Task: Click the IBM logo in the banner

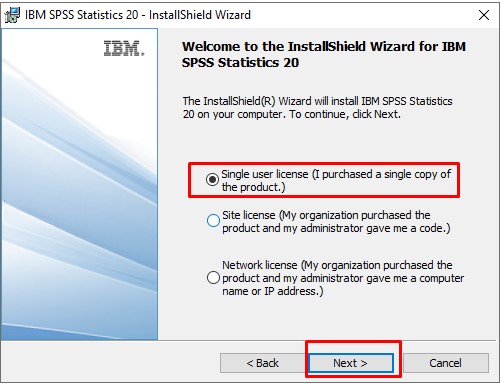Action: coord(124,48)
